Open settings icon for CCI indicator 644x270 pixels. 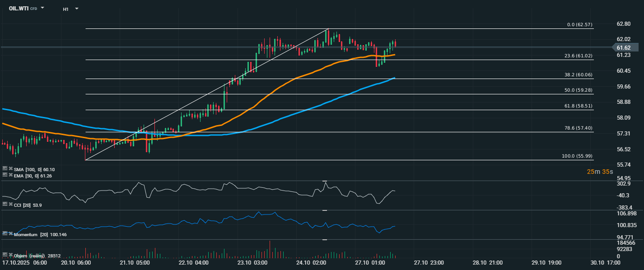(5, 205)
